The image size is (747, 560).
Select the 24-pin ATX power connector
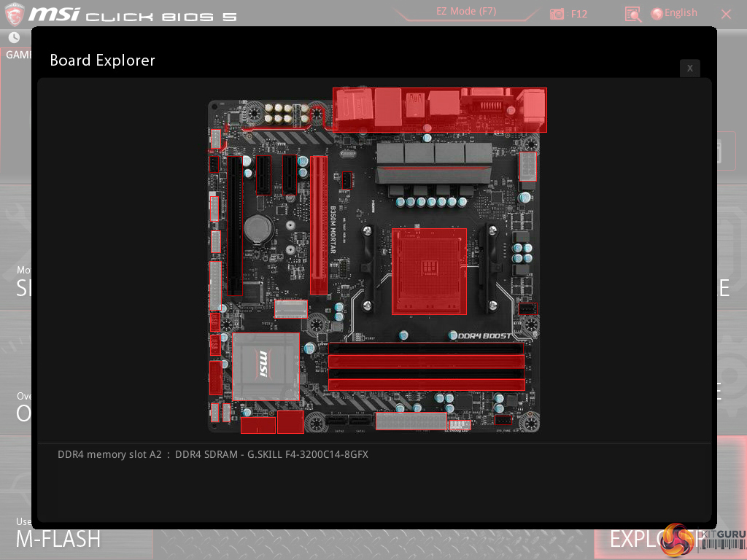(x=411, y=421)
